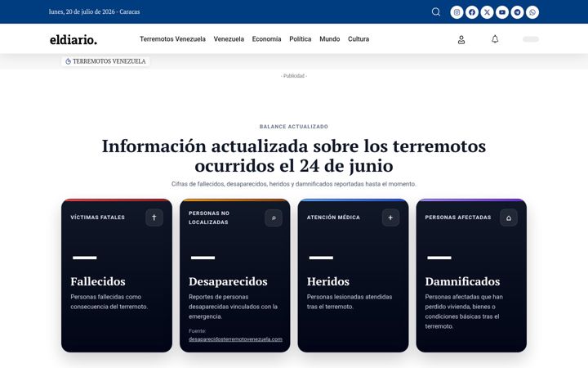
Task: Click description 'Personas afectadas que han perdido vivienda'
Action: pyautogui.click(x=464, y=312)
